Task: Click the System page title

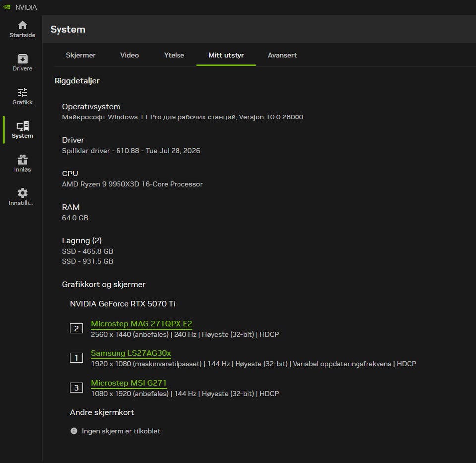Action: (x=68, y=29)
